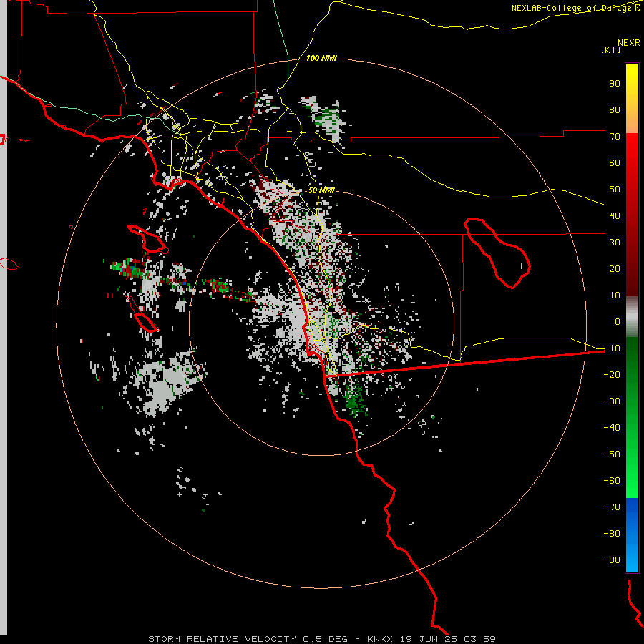Image resolution: width=644 pixels, height=644 pixels.
Task: Click the -40 knot scale label
Action: click(x=612, y=428)
